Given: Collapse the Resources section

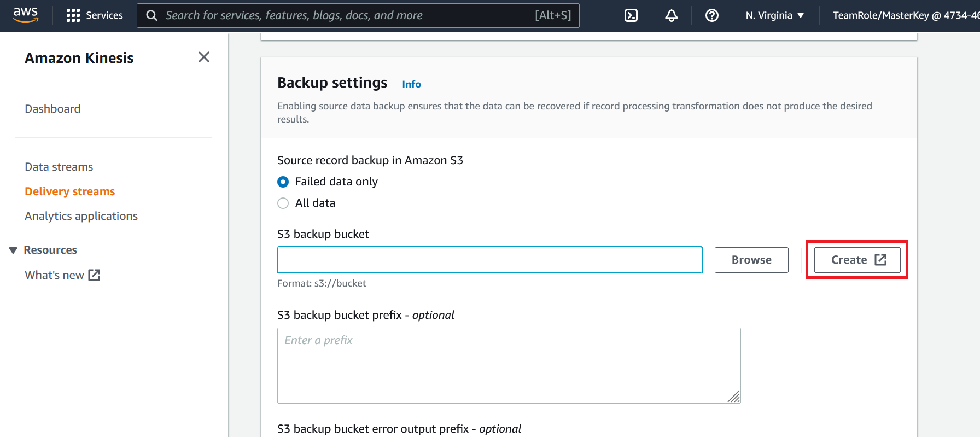Looking at the screenshot, I should pos(13,250).
